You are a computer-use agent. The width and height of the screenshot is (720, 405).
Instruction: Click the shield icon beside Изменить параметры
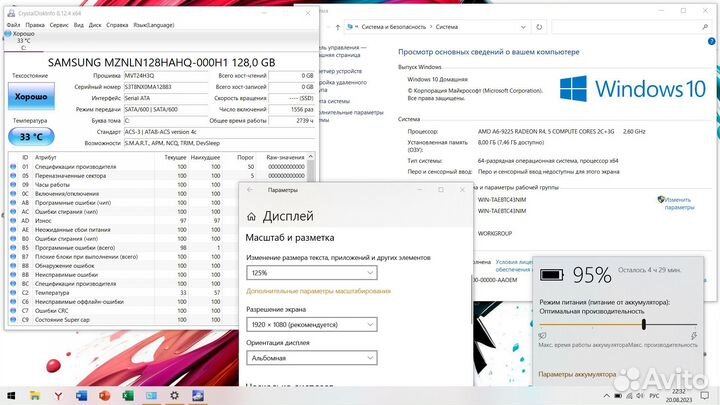661,199
